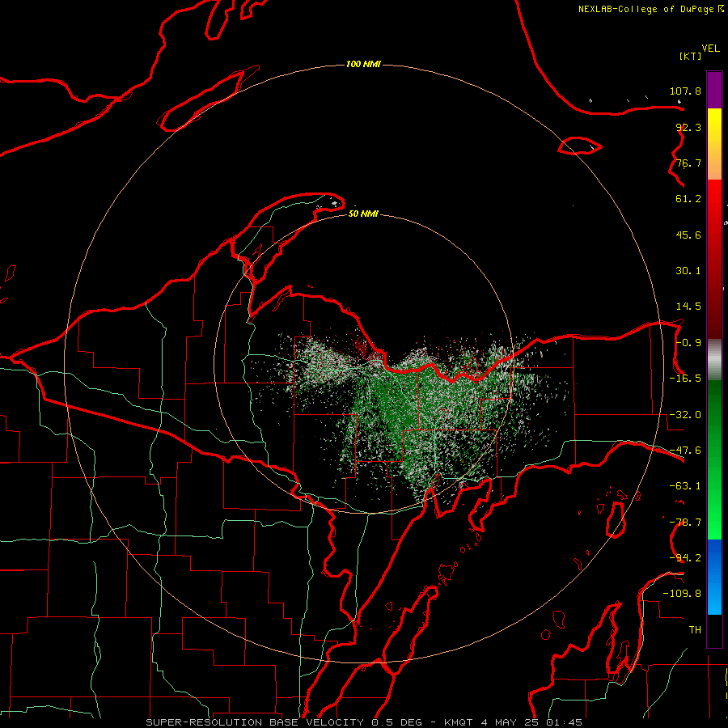Click the -0.9 velocity scale value
This screenshot has height=728, width=728.
[688, 343]
